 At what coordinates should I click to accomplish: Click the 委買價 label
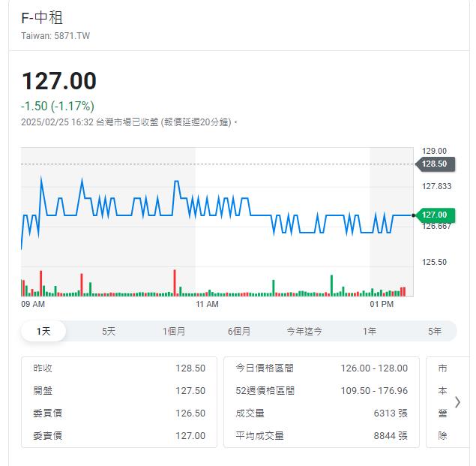tap(48, 413)
